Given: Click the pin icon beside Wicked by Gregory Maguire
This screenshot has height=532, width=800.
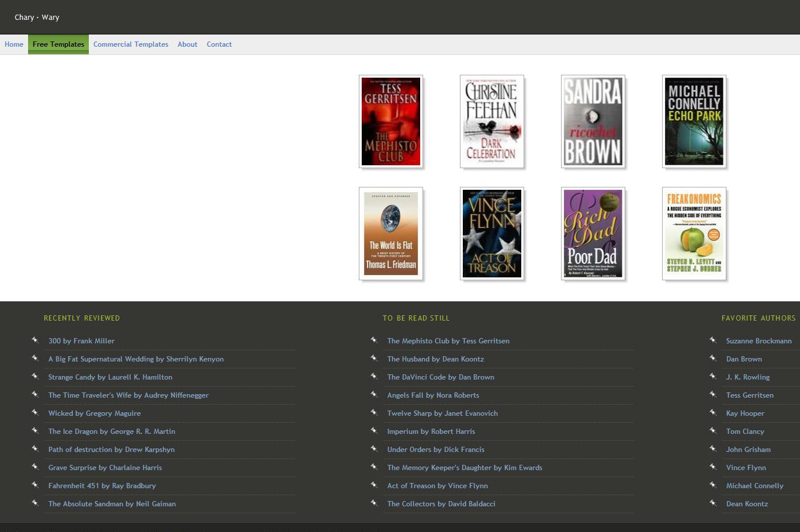Looking at the screenshot, I should pyautogui.click(x=35, y=412).
